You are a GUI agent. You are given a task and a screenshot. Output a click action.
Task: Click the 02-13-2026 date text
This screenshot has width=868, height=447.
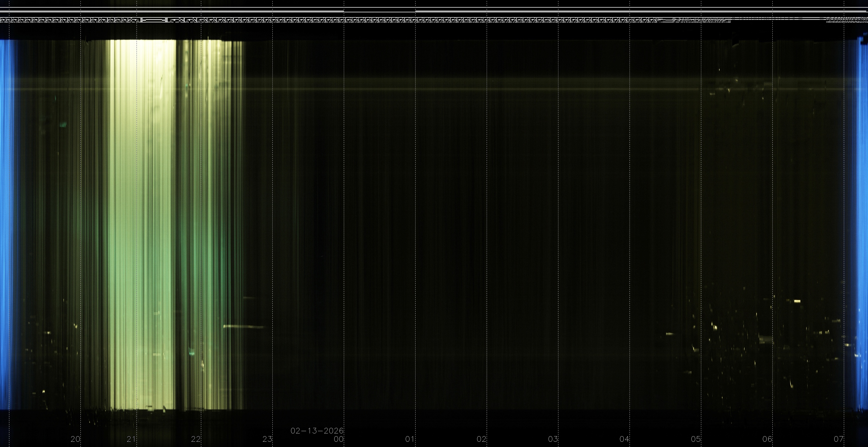tap(317, 431)
